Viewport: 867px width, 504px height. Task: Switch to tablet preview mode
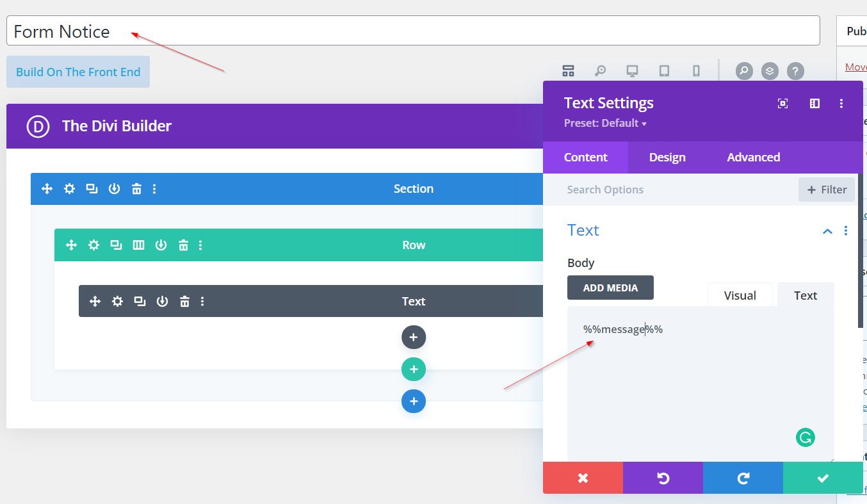click(x=664, y=71)
